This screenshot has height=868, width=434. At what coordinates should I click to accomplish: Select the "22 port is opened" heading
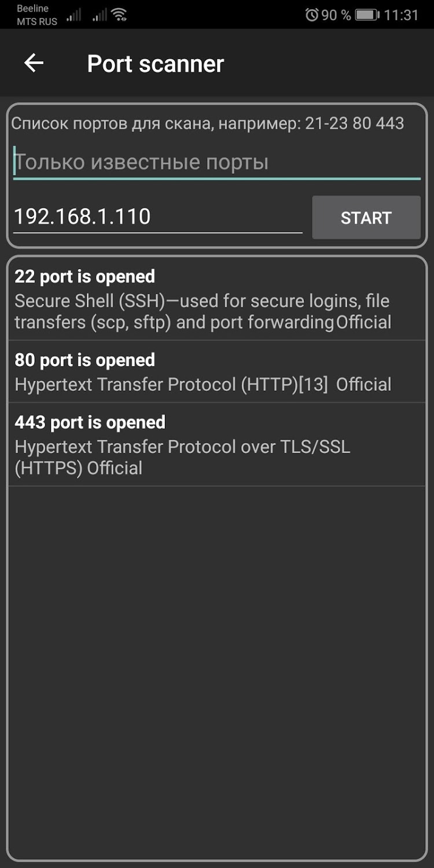(84, 277)
